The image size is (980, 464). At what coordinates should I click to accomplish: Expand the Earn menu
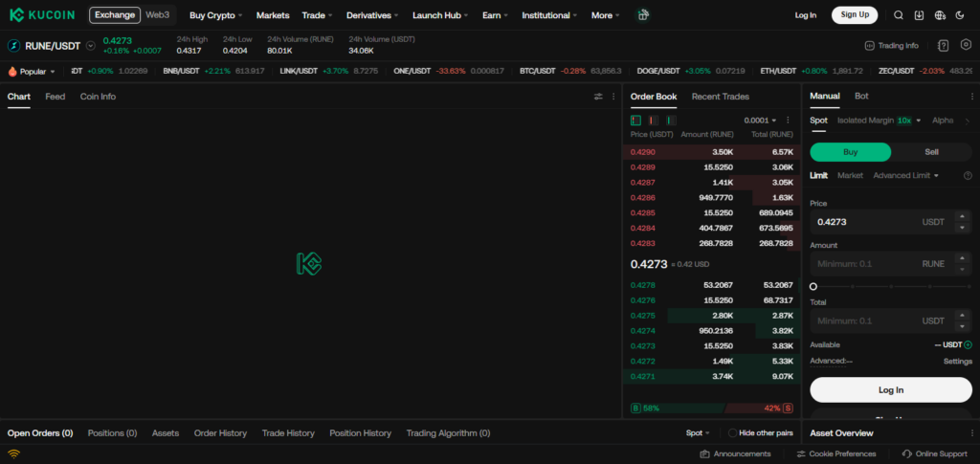coord(495,15)
